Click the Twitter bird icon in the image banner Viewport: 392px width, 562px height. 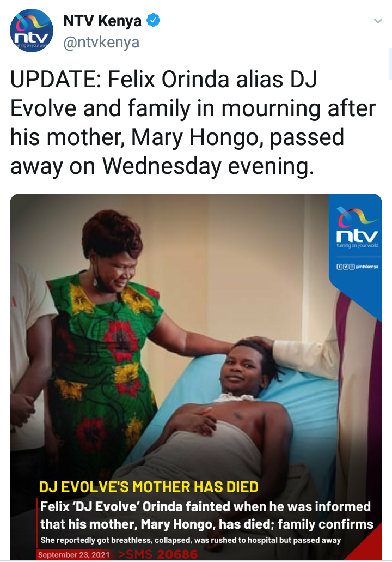[346, 267]
